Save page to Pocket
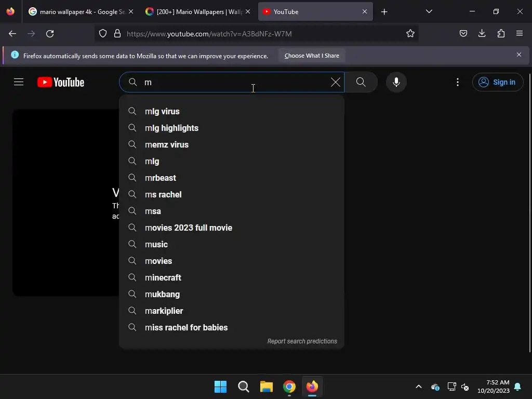This screenshot has width=532, height=399. (x=463, y=33)
